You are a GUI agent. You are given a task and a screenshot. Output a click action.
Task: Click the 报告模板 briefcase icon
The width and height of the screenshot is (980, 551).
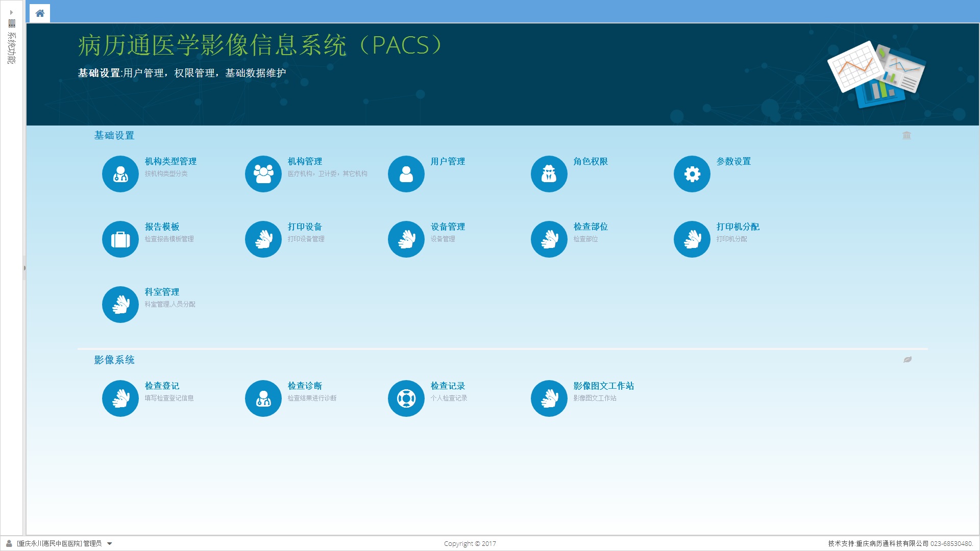click(120, 239)
